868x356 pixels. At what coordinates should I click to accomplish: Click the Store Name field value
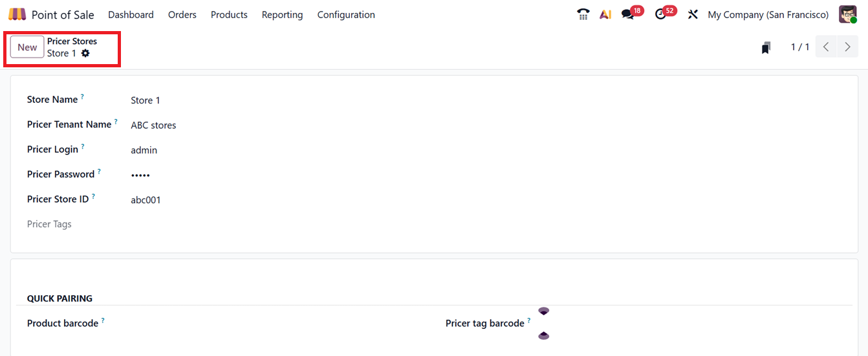click(x=146, y=100)
